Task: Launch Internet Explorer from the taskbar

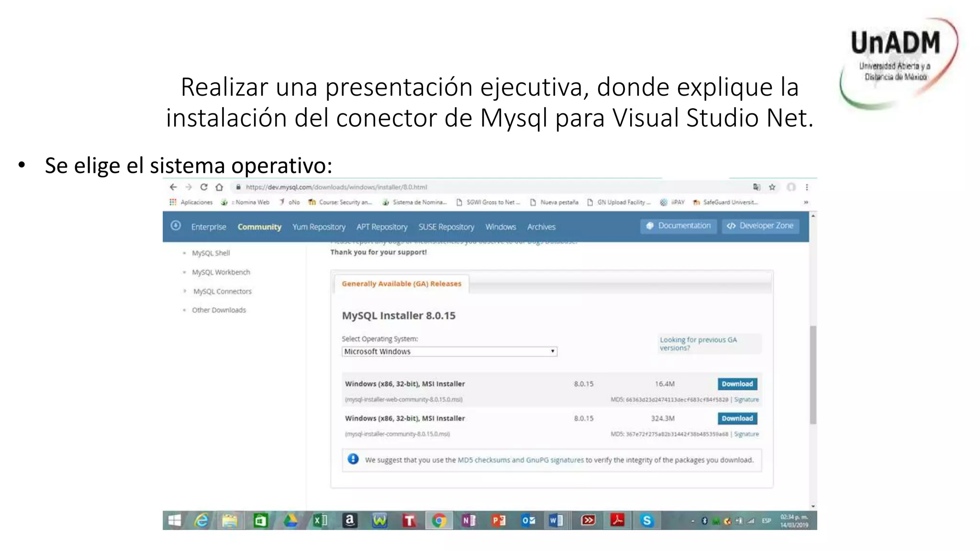Action: point(201,520)
